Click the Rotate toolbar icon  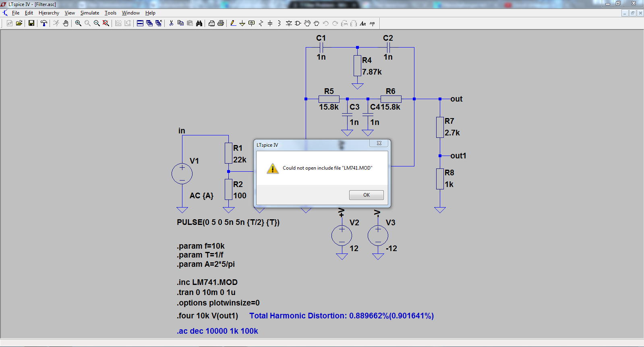tap(344, 23)
